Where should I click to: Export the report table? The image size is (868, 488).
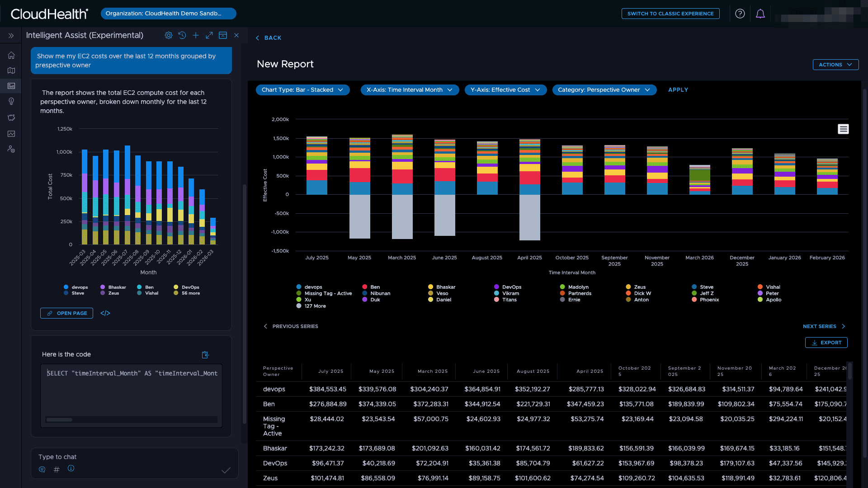(x=826, y=343)
